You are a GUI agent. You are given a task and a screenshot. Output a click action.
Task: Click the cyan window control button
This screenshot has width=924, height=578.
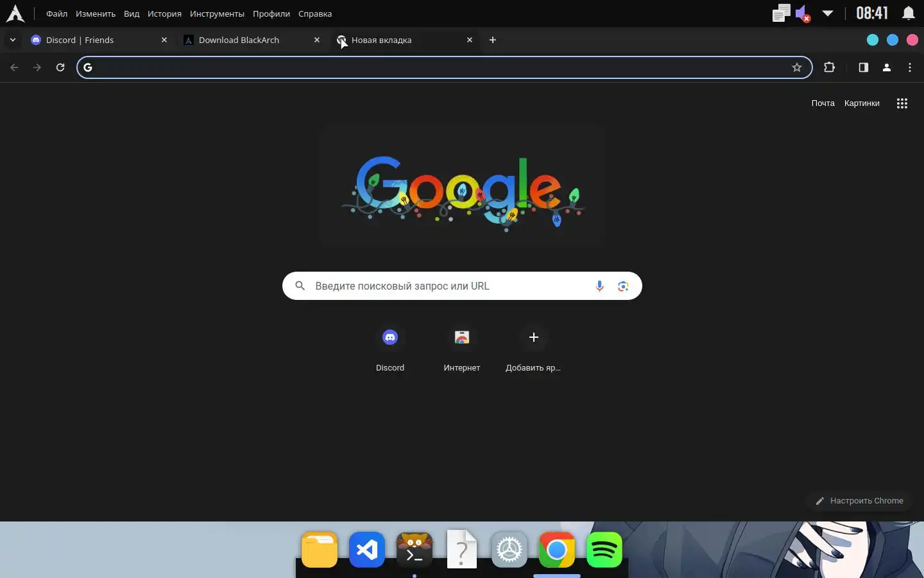click(x=873, y=40)
